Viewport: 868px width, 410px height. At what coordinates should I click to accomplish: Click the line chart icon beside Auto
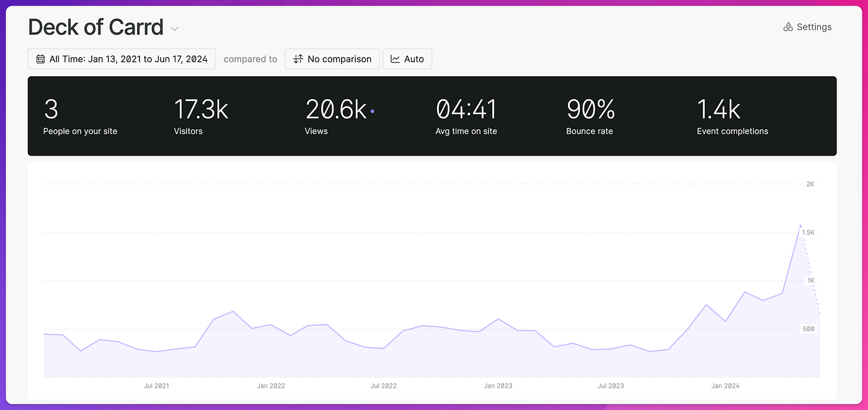pos(396,59)
